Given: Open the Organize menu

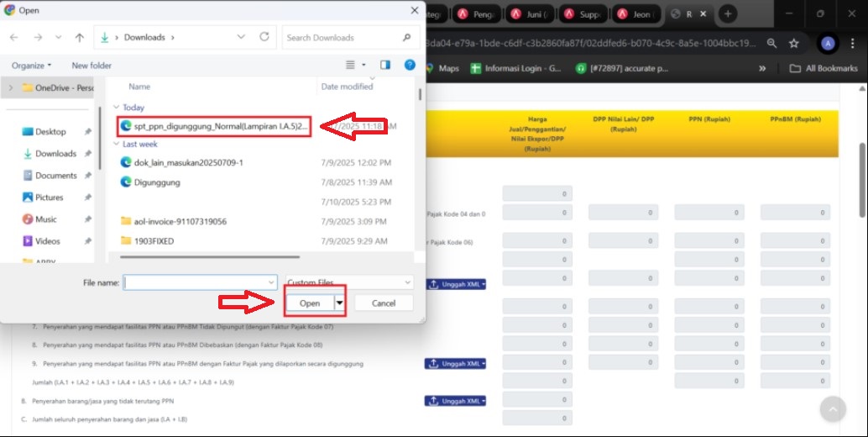Looking at the screenshot, I should [x=31, y=66].
